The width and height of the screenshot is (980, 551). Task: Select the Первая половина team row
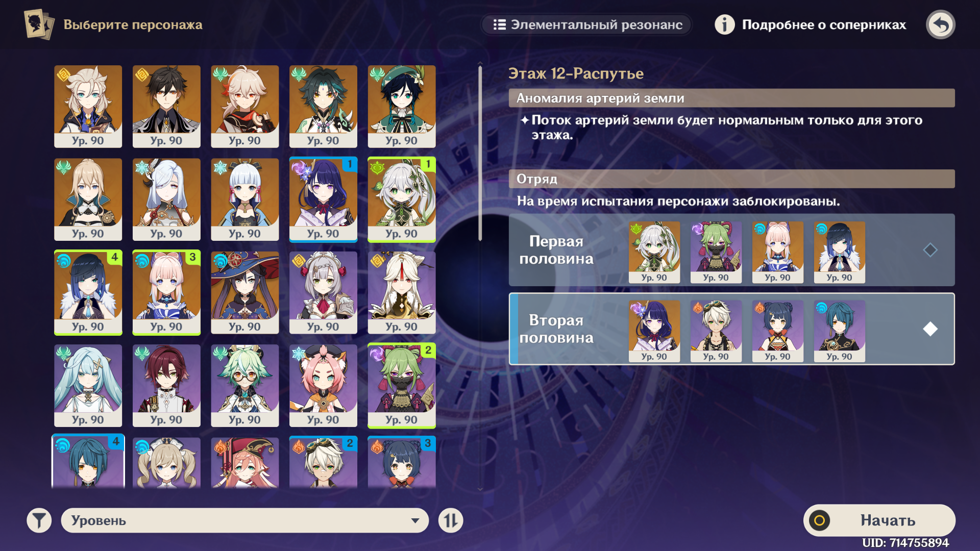[731, 250]
